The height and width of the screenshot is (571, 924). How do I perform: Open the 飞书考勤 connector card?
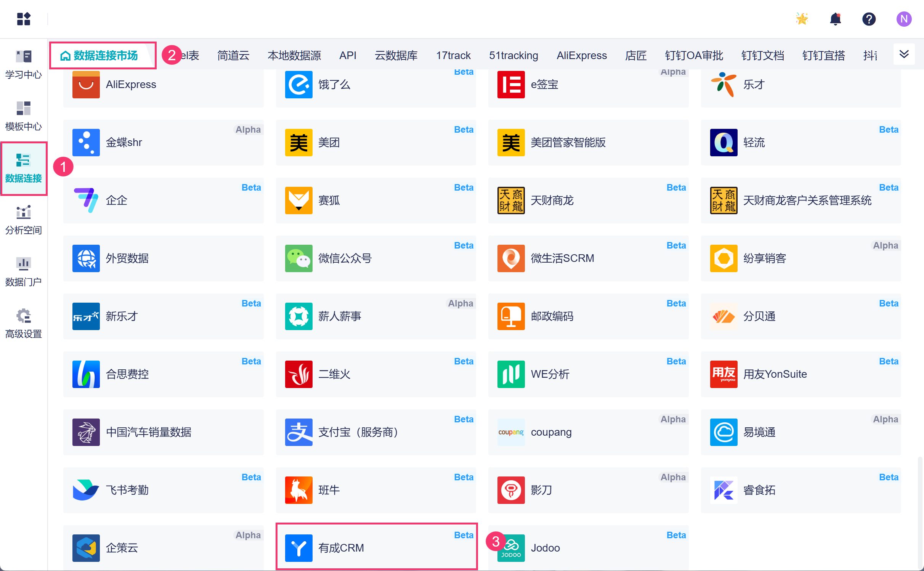point(163,490)
